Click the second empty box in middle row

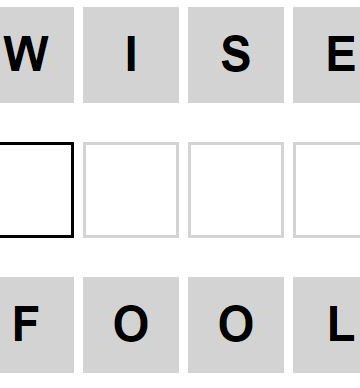point(131,190)
